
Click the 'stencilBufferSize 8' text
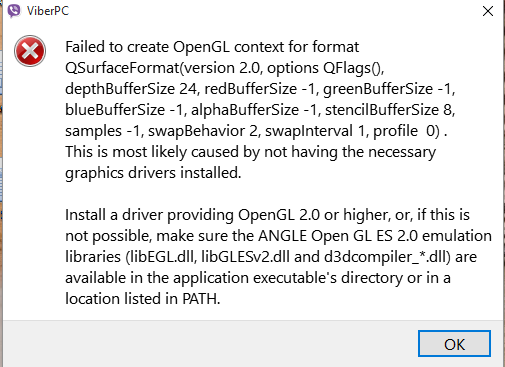(389, 110)
